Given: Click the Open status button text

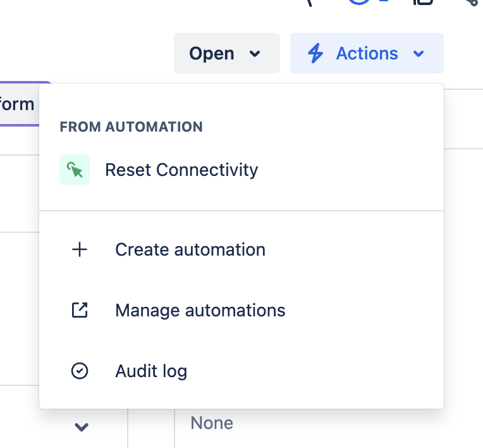Looking at the screenshot, I should [212, 54].
